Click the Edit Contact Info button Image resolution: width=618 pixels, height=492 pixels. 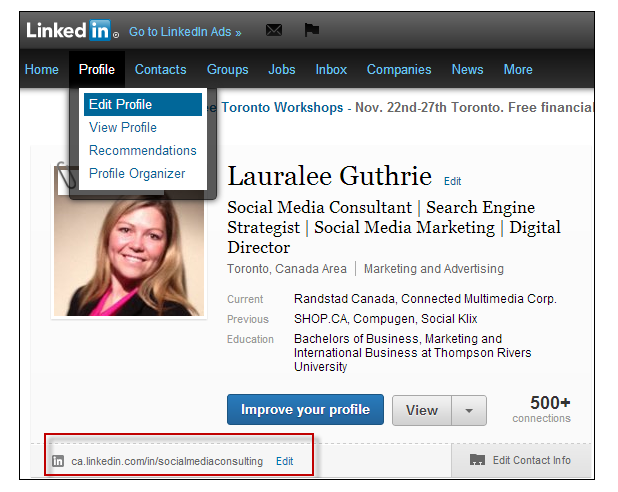pos(521,460)
